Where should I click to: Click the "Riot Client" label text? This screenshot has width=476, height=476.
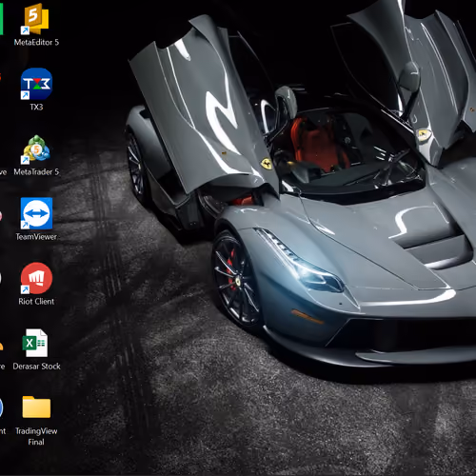pos(36,302)
